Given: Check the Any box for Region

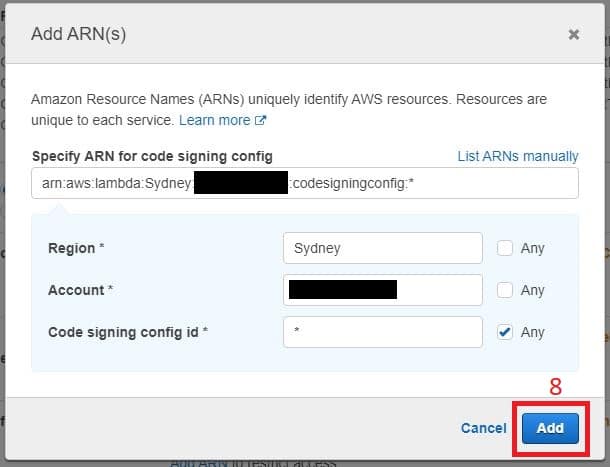Looking at the screenshot, I should click(505, 248).
